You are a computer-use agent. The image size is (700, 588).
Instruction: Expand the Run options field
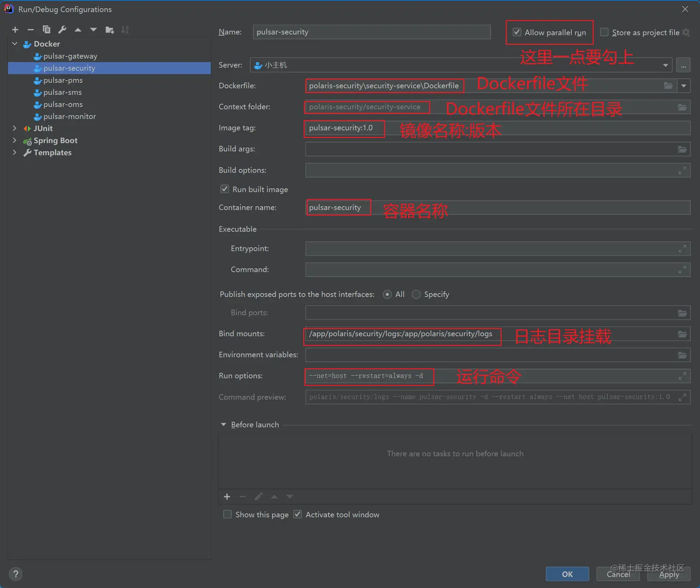(x=682, y=376)
